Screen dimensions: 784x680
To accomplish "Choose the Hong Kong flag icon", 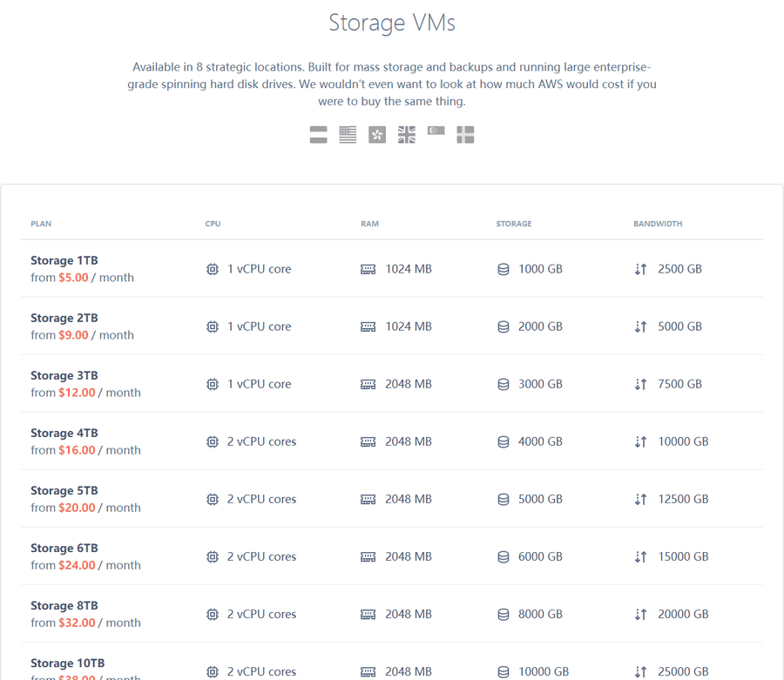I will click(x=377, y=135).
